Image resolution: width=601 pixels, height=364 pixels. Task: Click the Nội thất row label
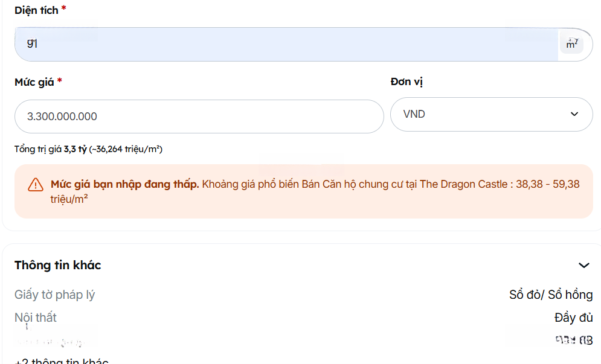36,317
